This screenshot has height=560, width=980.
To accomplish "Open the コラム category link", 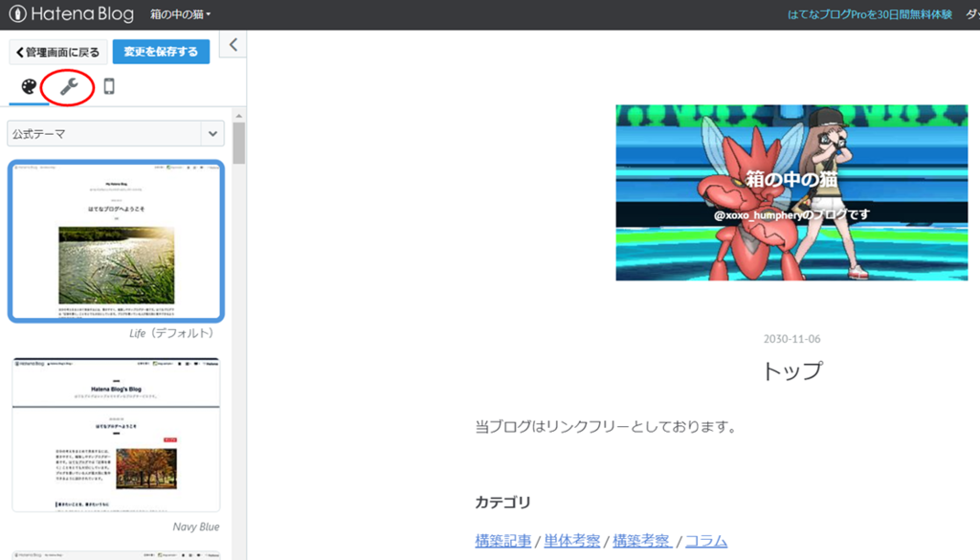I will (x=706, y=541).
